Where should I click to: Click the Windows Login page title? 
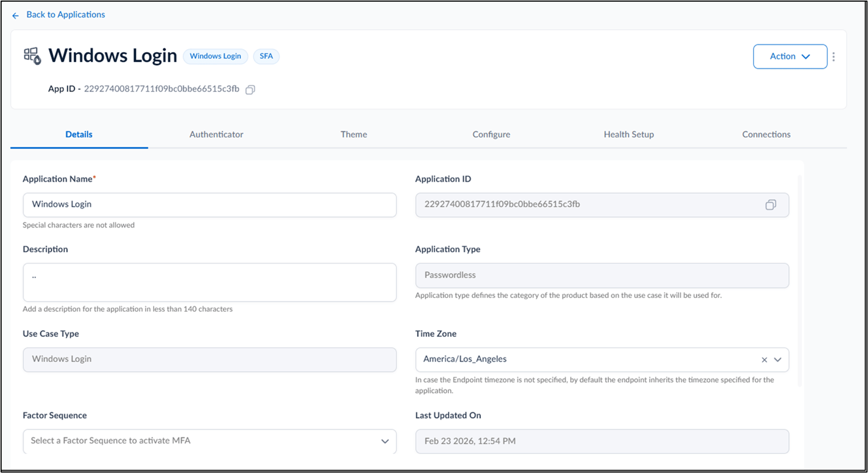coord(113,56)
